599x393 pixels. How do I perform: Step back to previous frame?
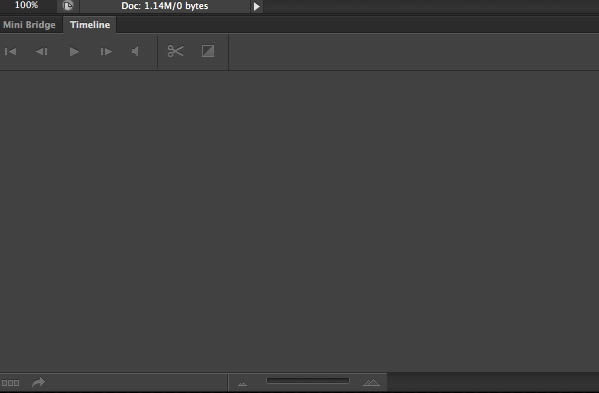[x=41, y=51]
